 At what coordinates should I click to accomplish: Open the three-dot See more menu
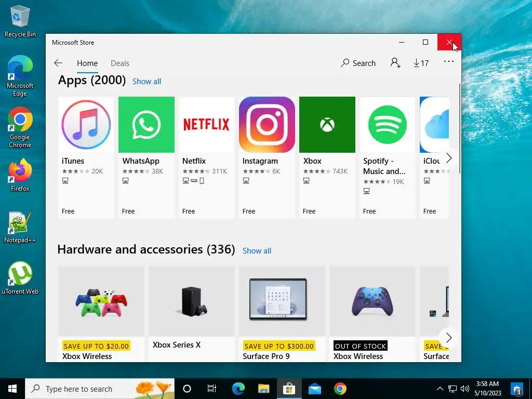[448, 61]
